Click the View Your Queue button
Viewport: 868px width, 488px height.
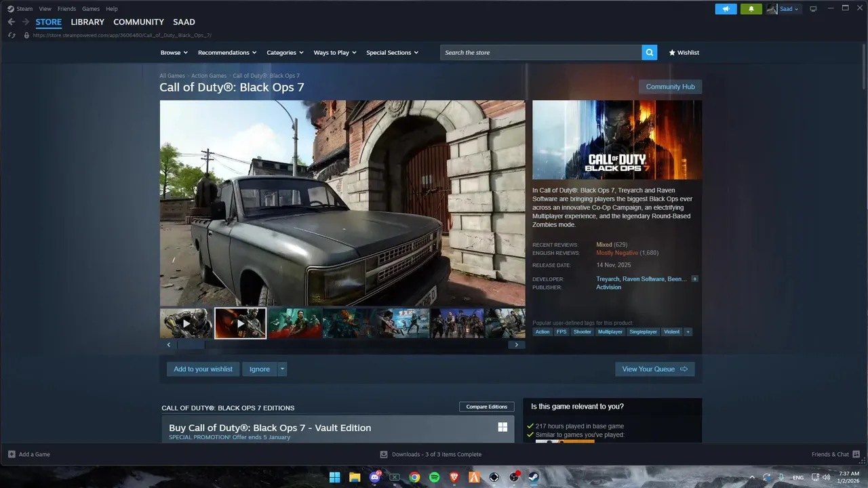pyautogui.click(x=655, y=369)
